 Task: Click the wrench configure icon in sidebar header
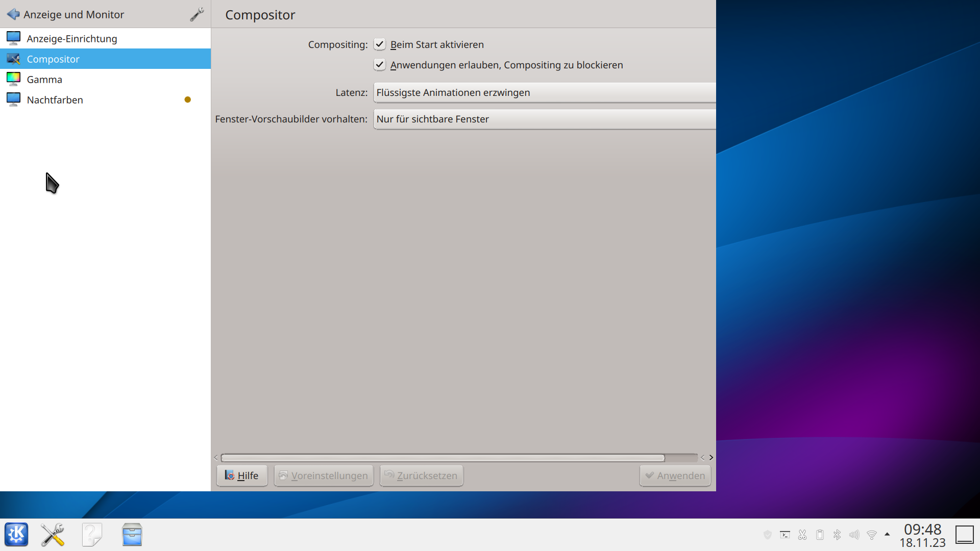click(197, 14)
